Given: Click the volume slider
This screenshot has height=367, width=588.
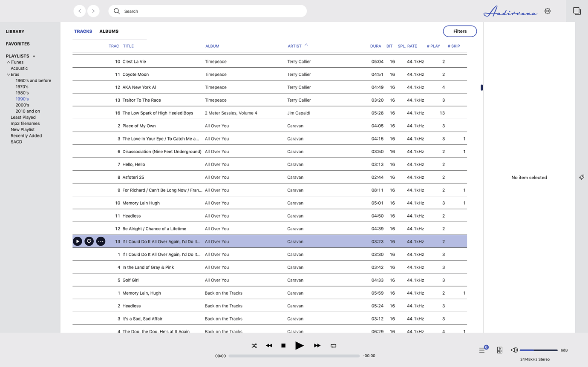Looking at the screenshot, I should click(539, 350).
